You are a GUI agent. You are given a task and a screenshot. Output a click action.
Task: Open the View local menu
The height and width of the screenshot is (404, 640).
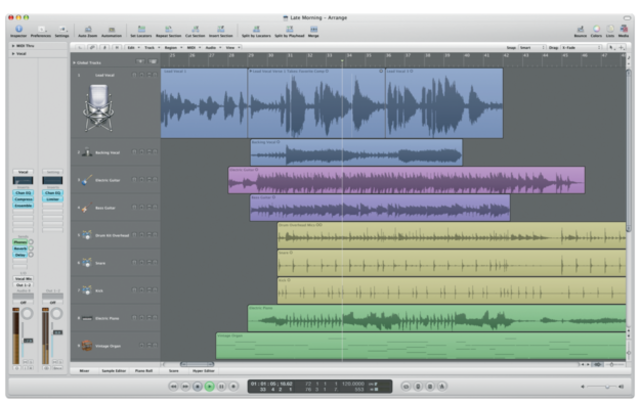[232, 48]
